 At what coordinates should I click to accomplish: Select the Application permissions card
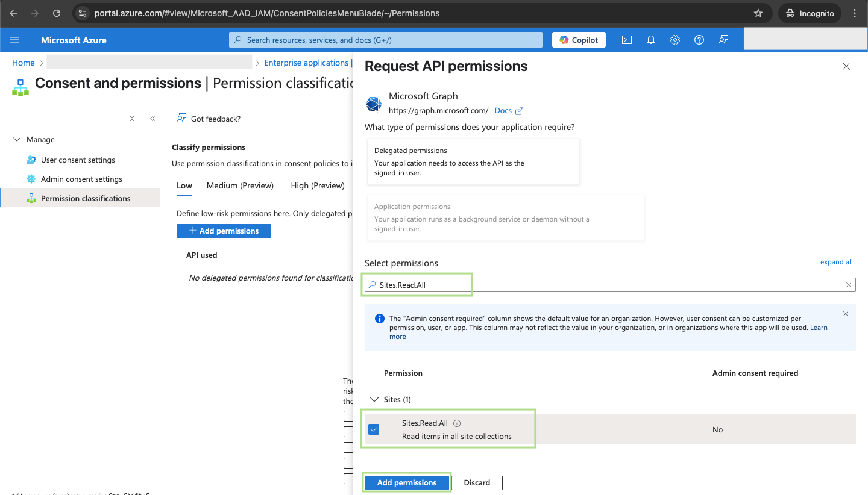[505, 217]
